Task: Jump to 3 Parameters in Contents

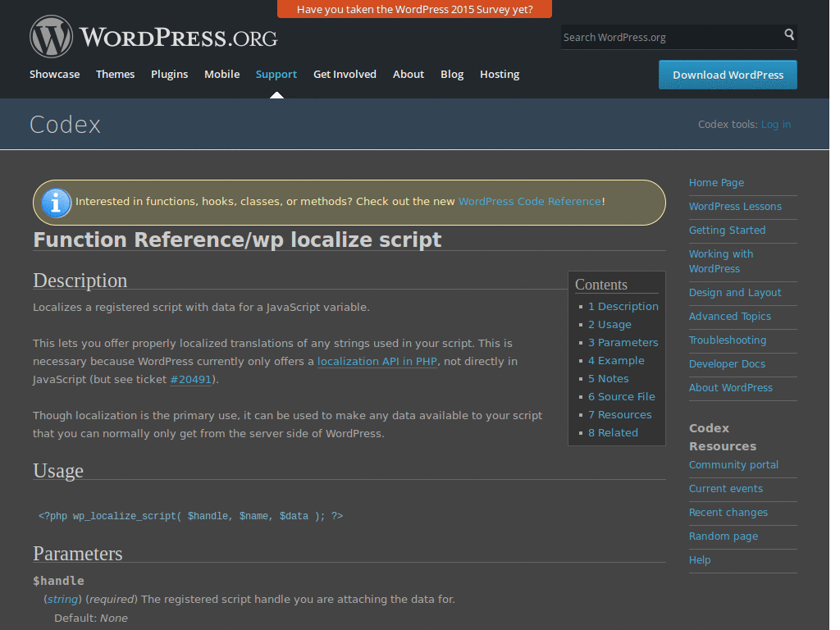Action: click(623, 342)
